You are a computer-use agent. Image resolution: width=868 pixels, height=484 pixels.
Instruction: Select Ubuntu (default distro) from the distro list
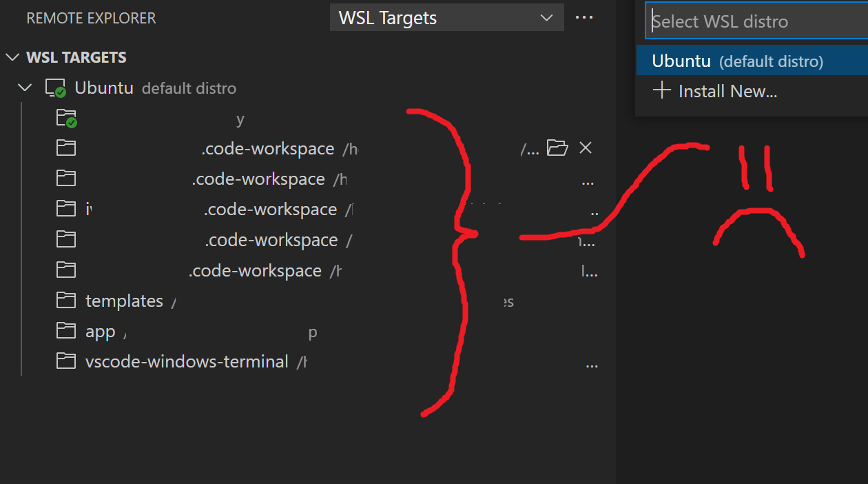730,60
